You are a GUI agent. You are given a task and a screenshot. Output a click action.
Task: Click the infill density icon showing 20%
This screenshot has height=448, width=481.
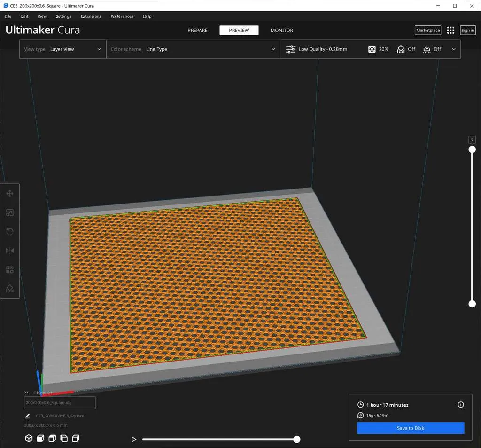click(x=371, y=49)
